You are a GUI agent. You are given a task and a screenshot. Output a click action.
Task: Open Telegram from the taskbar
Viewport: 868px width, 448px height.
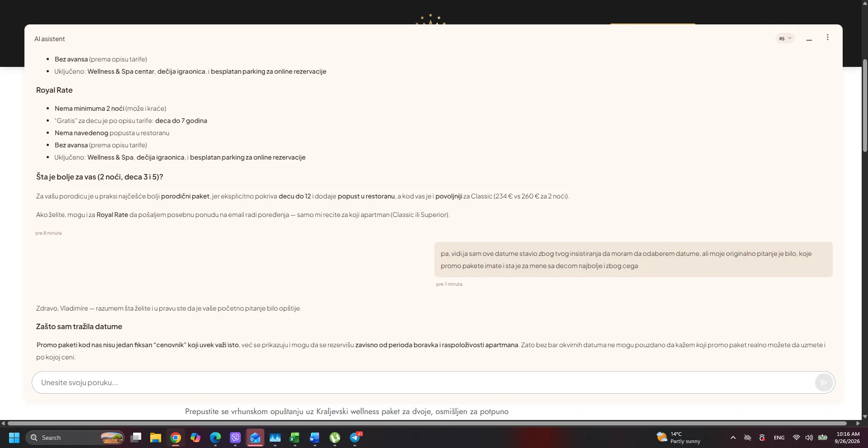[x=355, y=438]
